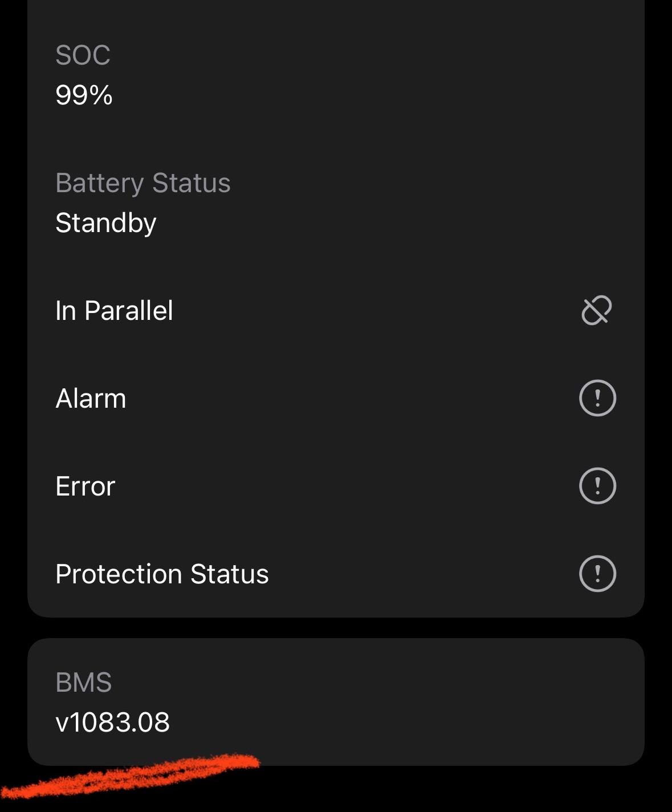
Task: Tap the word "Protection"
Action: [x=119, y=574]
